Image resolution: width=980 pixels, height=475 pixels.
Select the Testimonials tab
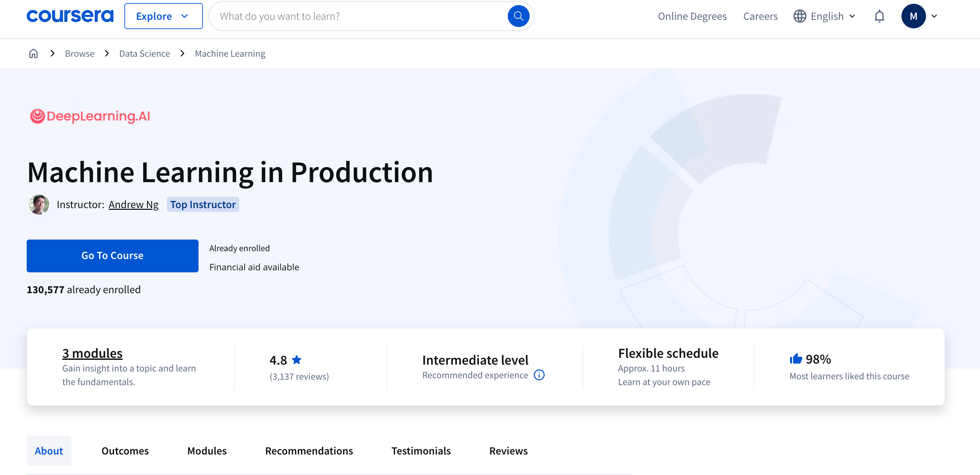tap(421, 451)
